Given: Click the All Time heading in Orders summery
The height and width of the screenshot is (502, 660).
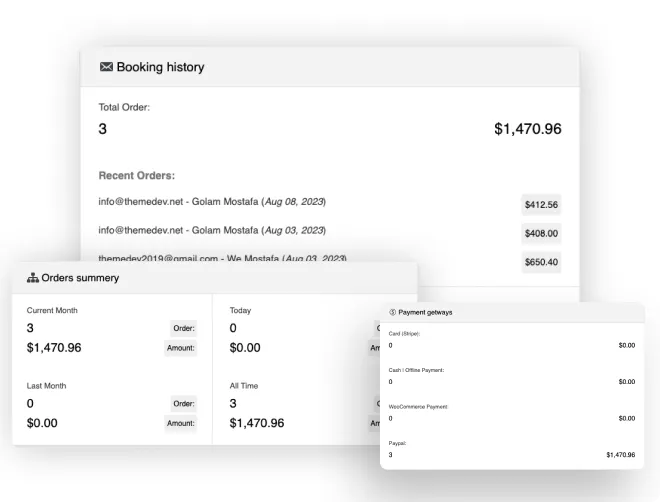Looking at the screenshot, I should [x=245, y=385].
